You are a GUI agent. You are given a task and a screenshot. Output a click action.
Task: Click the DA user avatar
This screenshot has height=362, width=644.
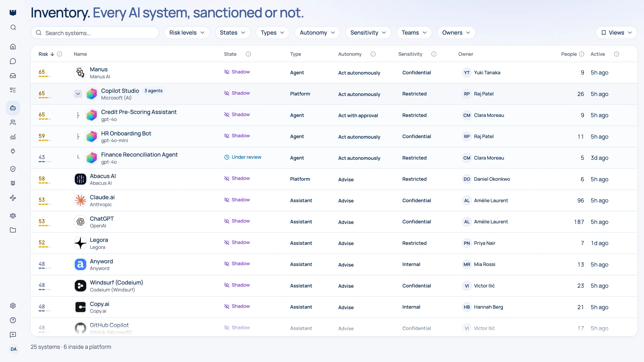click(x=13, y=349)
